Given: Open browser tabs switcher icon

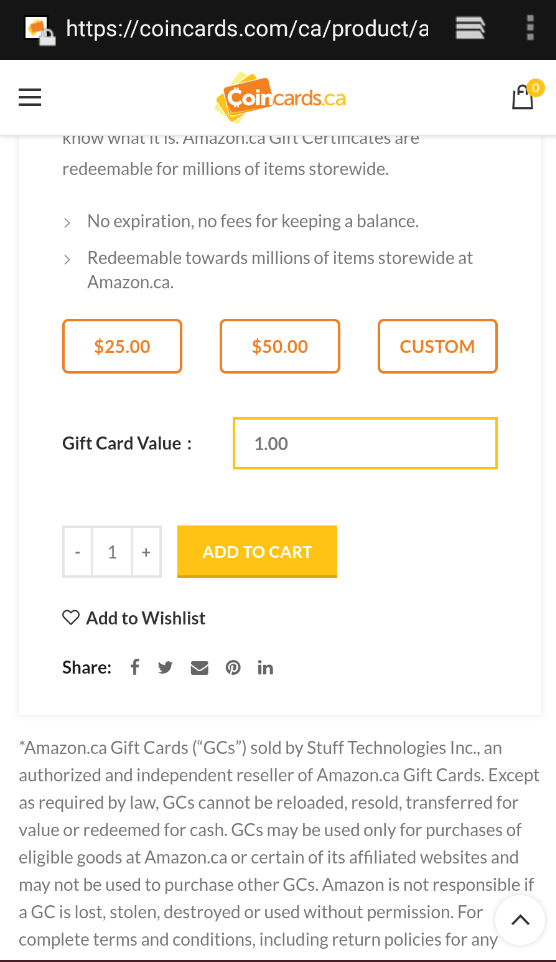Looking at the screenshot, I should click(x=471, y=28).
